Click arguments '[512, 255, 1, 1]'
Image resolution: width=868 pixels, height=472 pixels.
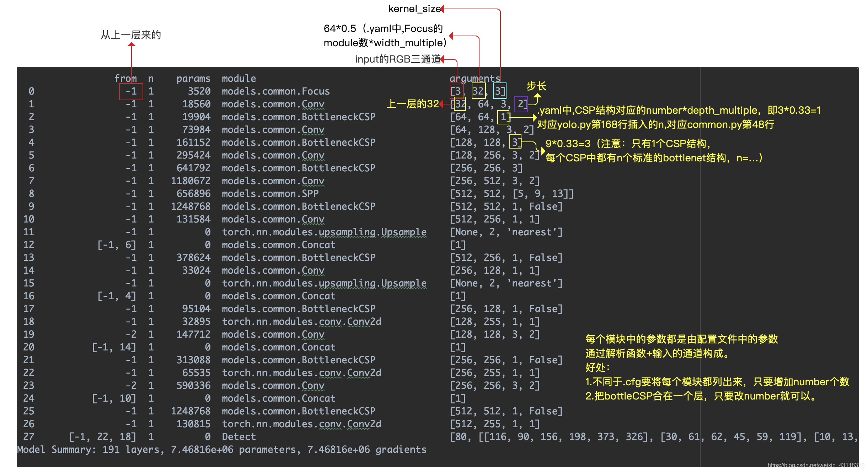pos(495,424)
